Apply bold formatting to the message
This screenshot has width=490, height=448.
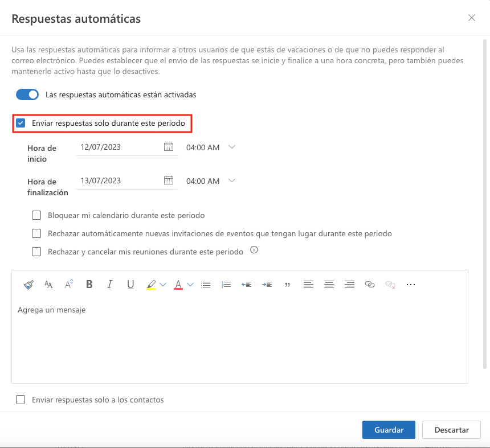point(89,284)
